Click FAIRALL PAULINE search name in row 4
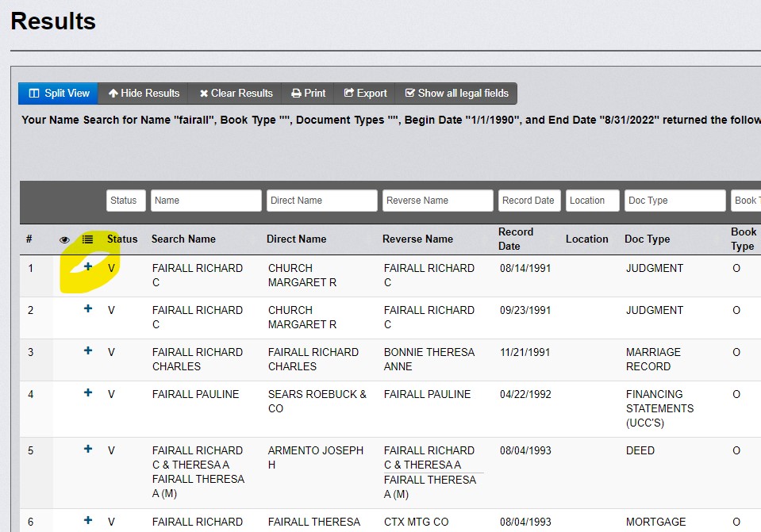Screen dimensions: 761x532 [195, 394]
